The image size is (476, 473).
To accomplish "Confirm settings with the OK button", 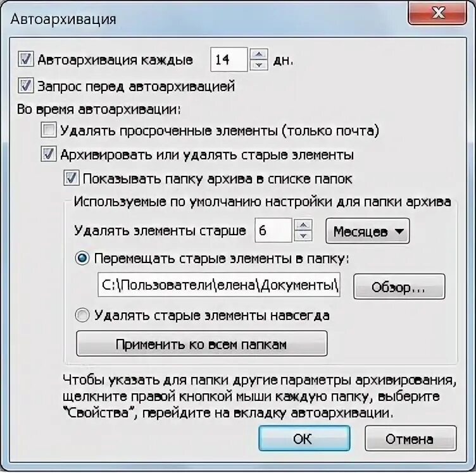I will coord(304,438).
